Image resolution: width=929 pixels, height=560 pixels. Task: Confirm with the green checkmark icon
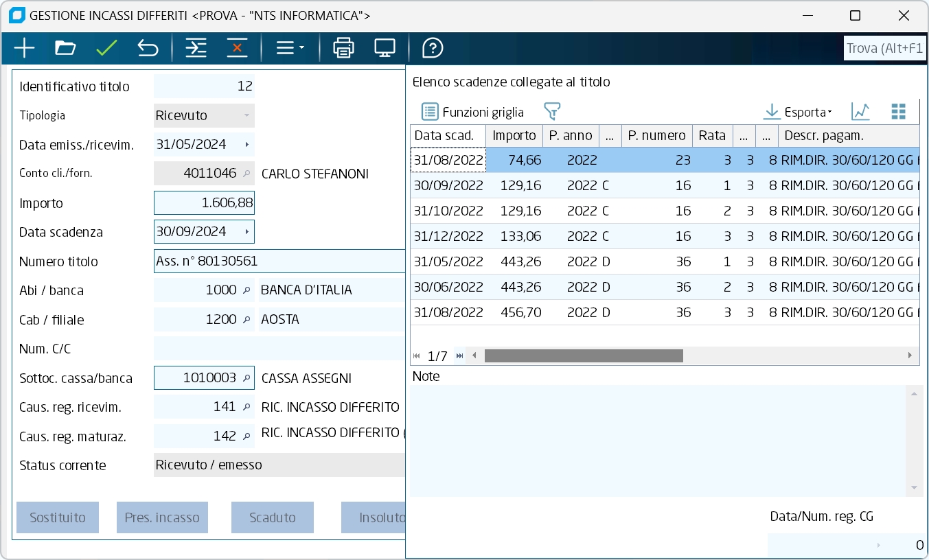click(106, 48)
